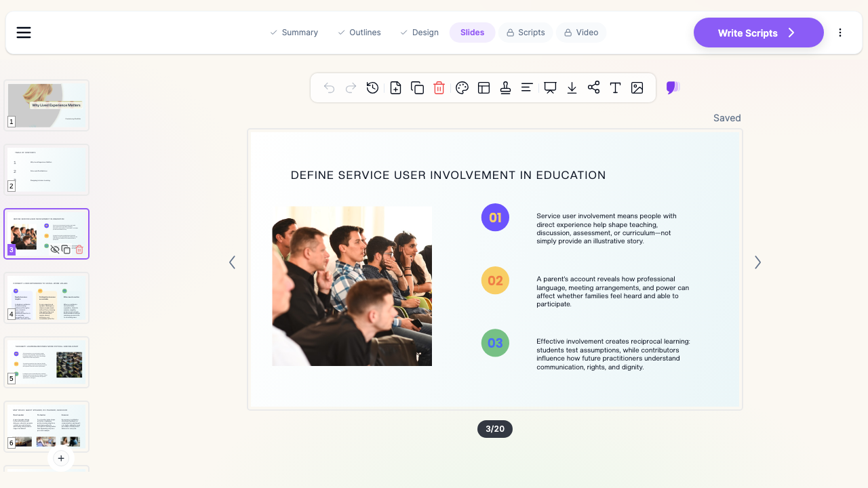Delete slide with red trash toolbar icon
The image size is (868, 488).
439,87
